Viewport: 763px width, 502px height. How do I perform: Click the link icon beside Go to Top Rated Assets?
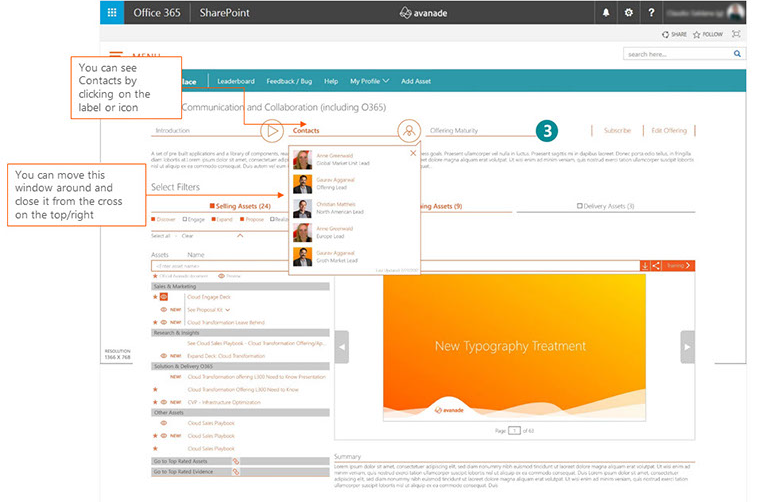(236, 461)
